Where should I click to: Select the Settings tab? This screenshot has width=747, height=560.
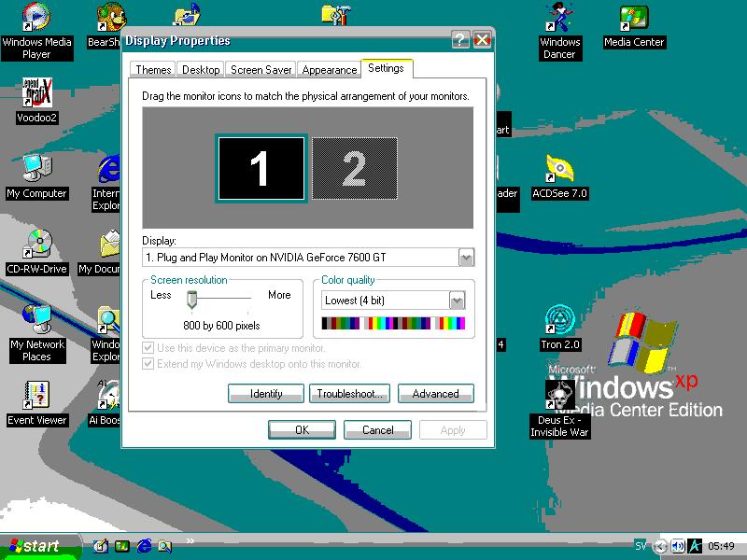click(387, 68)
